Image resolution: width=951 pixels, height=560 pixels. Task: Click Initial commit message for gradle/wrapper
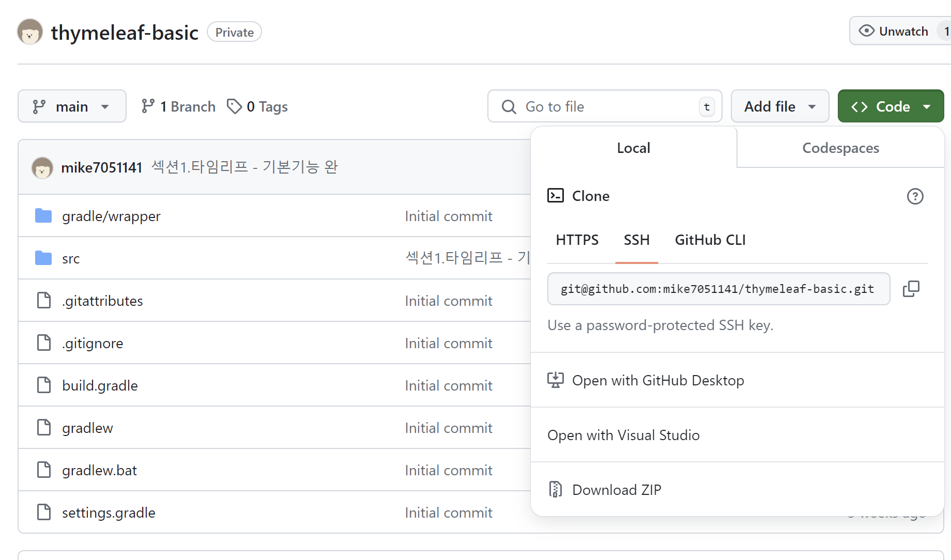(449, 216)
